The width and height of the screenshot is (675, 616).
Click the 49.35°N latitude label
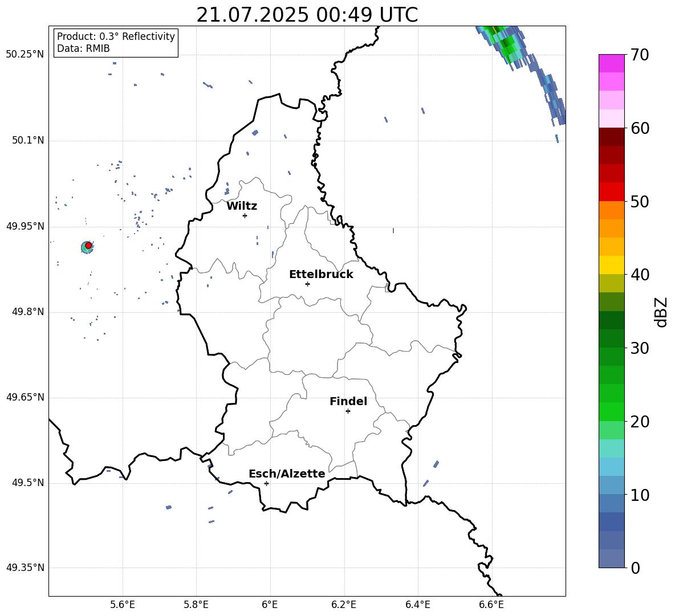[25, 568]
